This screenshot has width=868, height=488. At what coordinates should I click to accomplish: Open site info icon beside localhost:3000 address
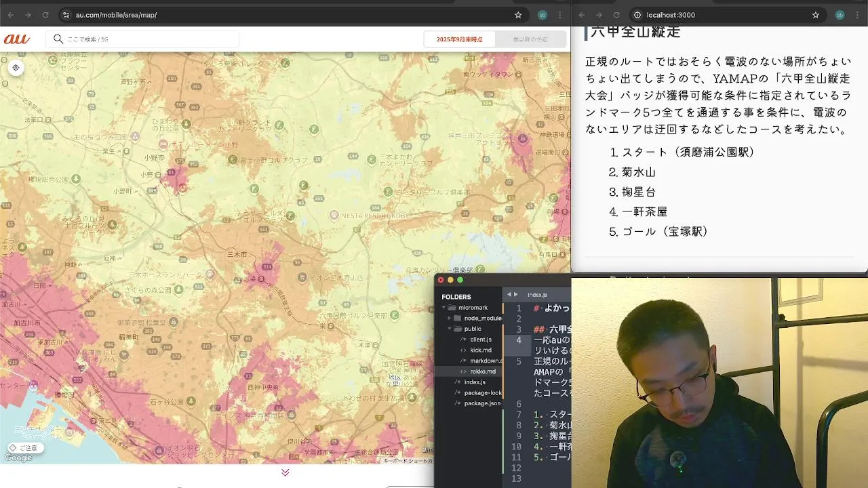click(x=637, y=15)
